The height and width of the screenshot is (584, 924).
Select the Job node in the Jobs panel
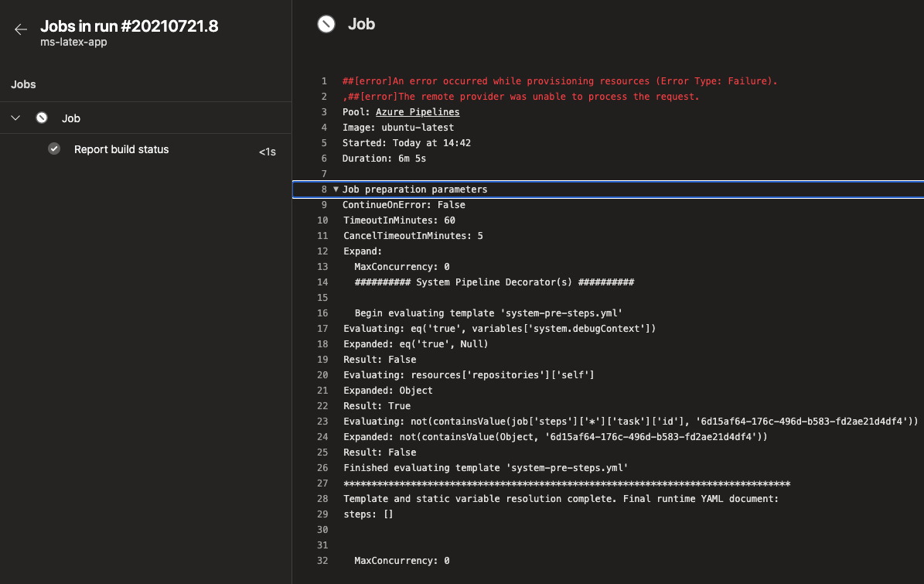pos(70,118)
